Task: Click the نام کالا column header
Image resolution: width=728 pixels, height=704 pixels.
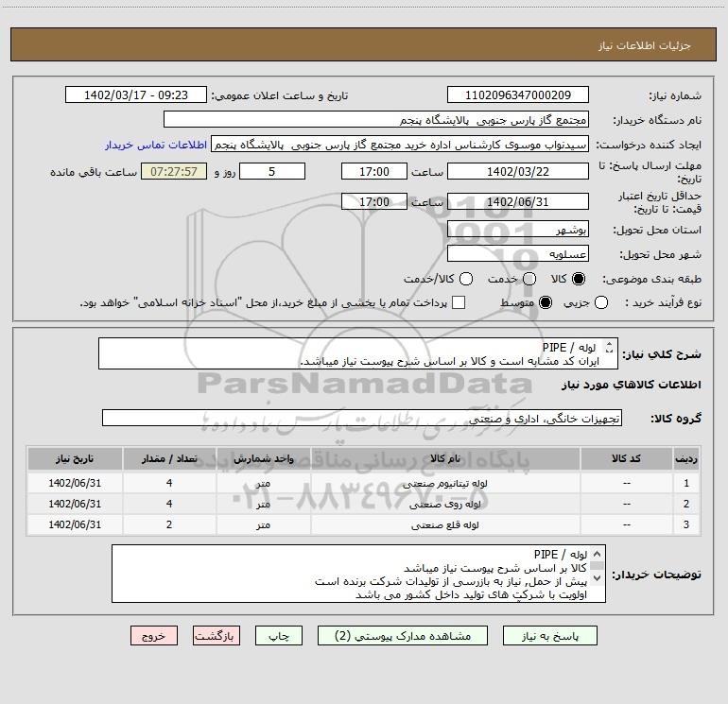Action: tap(445, 458)
